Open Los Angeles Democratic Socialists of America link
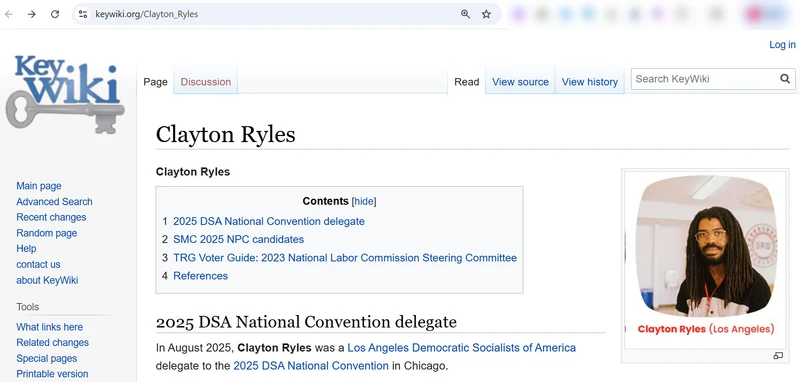The height and width of the screenshot is (382, 800). [x=461, y=348]
